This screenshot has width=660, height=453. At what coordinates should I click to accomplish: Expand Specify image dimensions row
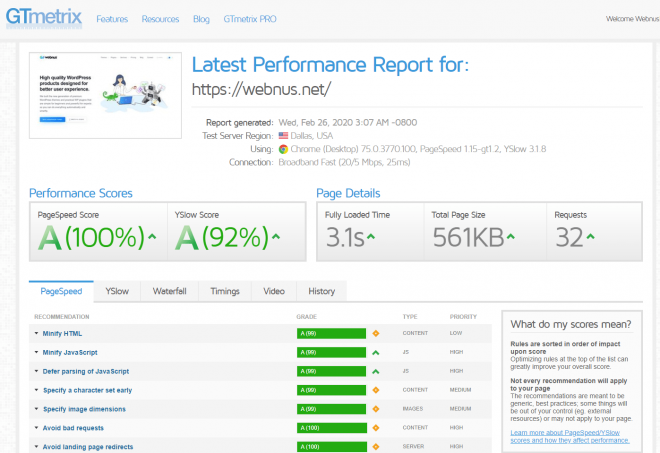click(x=36, y=409)
